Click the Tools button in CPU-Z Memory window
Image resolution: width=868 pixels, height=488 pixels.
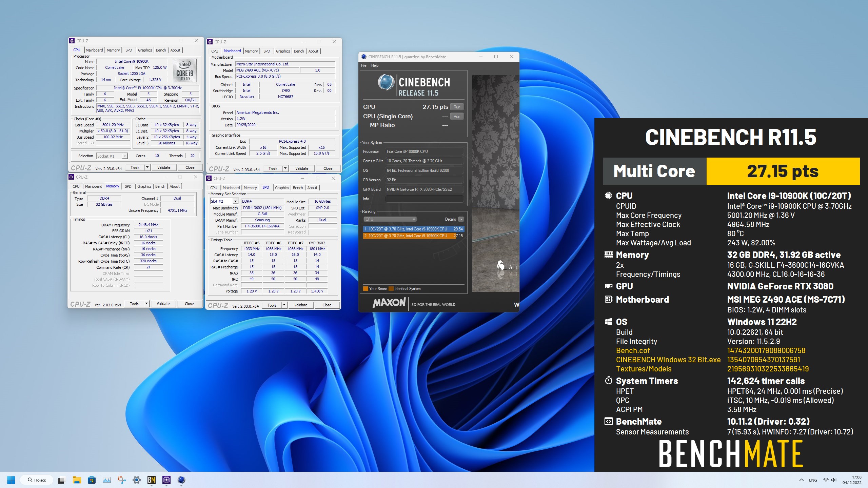click(134, 304)
